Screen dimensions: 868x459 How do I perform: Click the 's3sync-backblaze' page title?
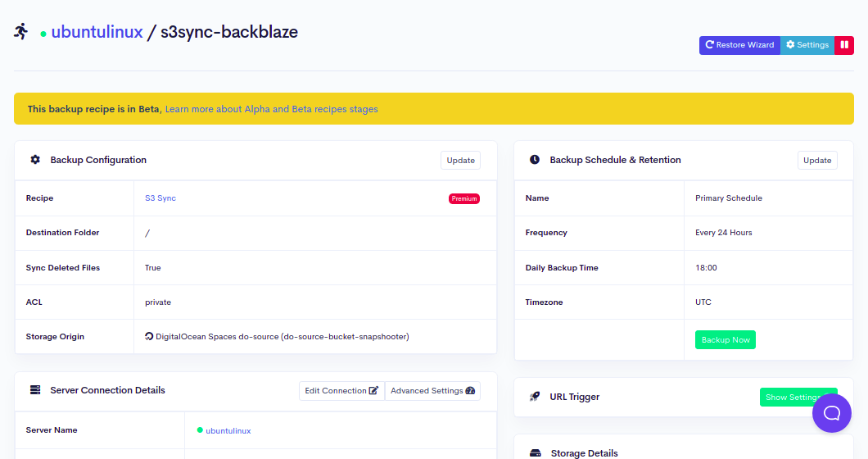tap(229, 32)
